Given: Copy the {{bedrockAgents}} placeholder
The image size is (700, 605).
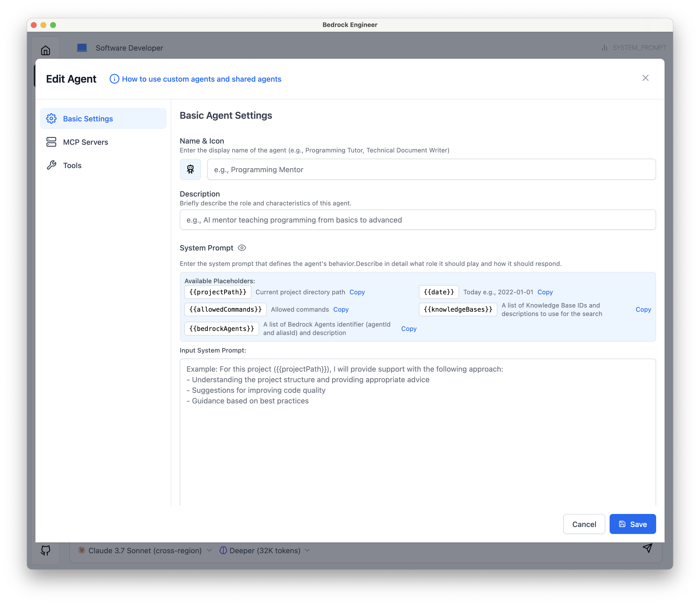Looking at the screenshot, I should click(409, 329).
